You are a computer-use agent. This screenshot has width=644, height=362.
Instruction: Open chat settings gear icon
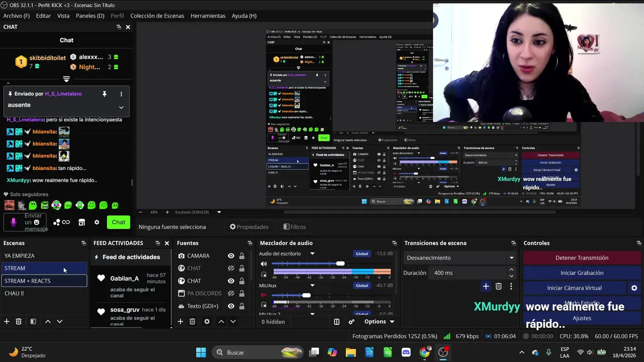pyautogui.click(x=97, y=222)
